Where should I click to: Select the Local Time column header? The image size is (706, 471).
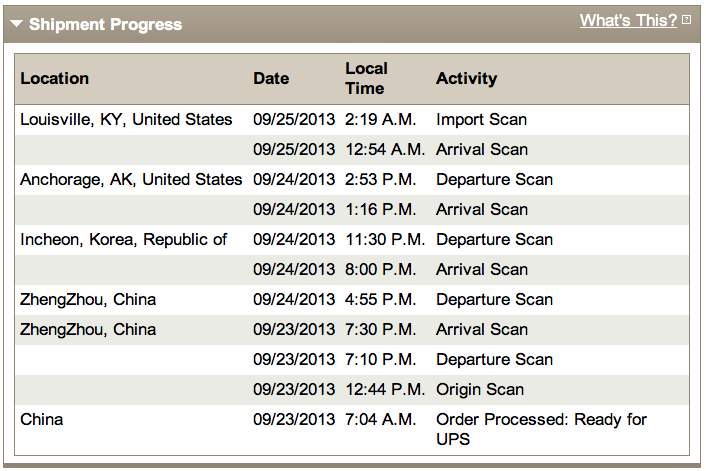pos(367,78)
